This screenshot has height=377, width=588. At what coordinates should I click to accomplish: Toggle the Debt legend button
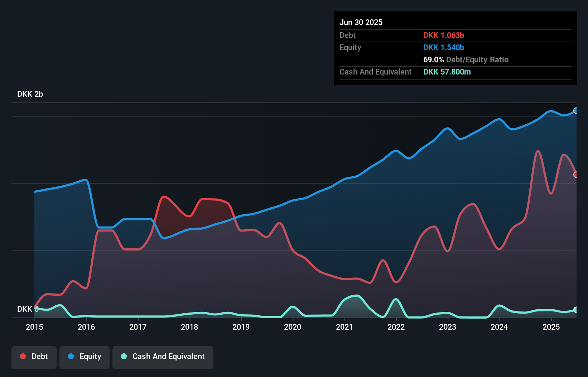pos(34,357)
